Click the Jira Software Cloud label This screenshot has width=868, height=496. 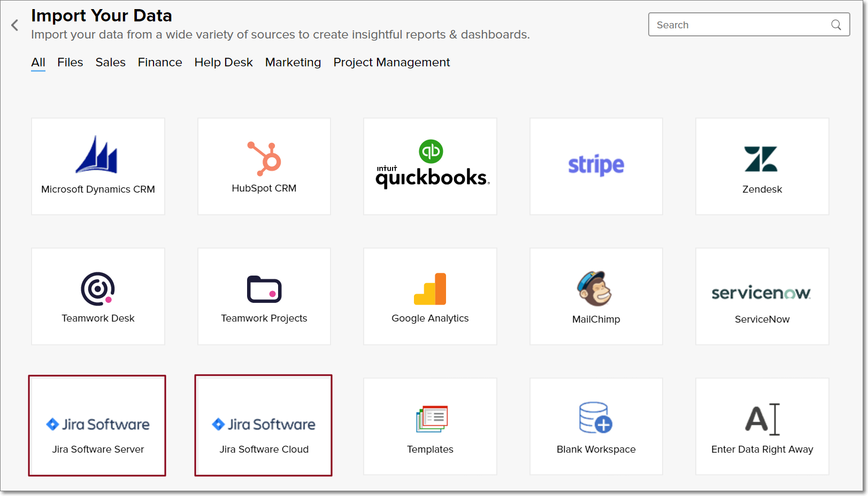[264, 449]
